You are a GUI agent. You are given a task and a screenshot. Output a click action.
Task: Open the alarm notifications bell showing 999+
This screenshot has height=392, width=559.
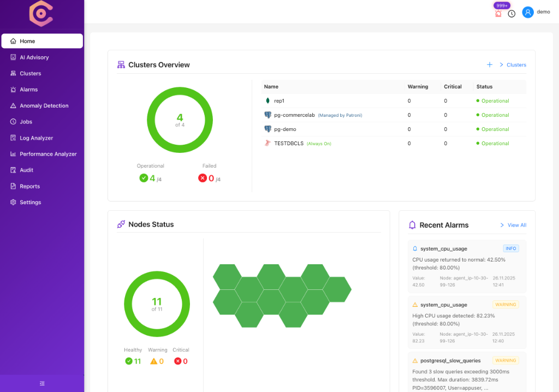coord(498,14)
